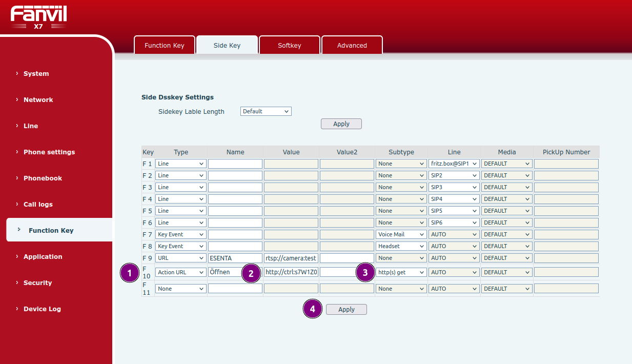Open the Function Key tab

[x=165, y=45]
